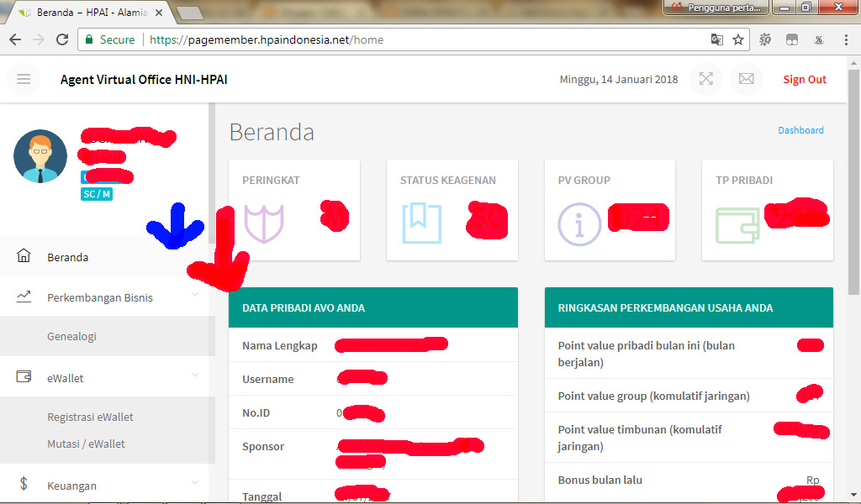861x504 pixels.
Task: Click the Bonus bulan lalu row
Action: click(x=689, y=483)
